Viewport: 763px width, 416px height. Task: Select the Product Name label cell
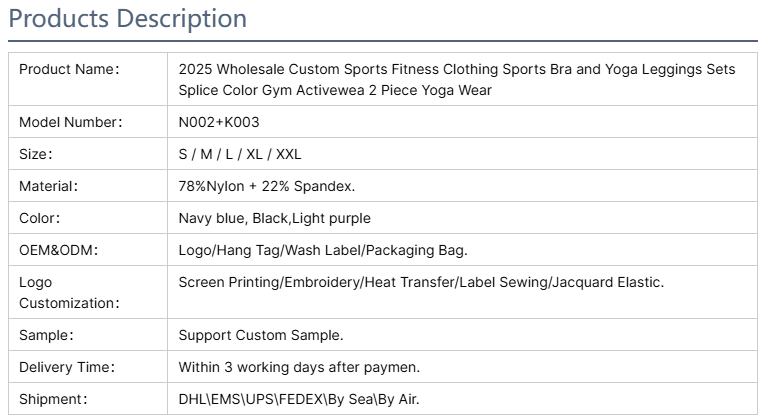pos(88,79)
